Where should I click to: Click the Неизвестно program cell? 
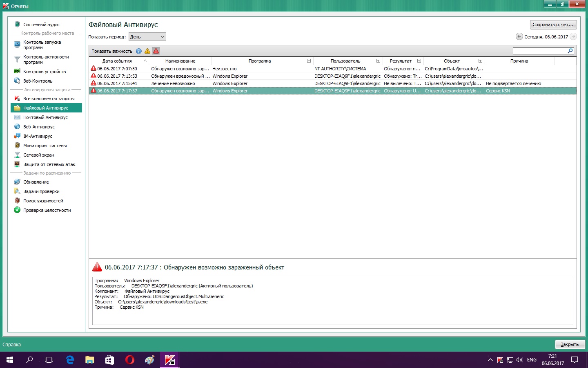(225, 69)
